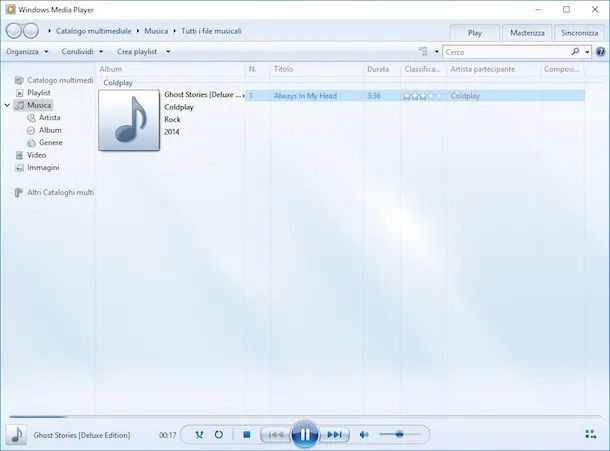Skip to the previous track

tap(276, 435)
